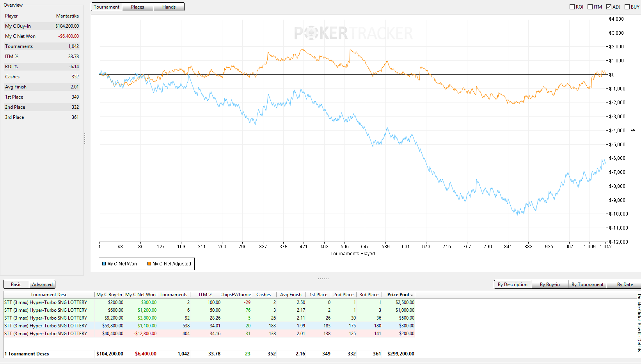Image resolution: width=641 pixels, height=364 pixels.
Task: Select the Tournament tab
Action: coord(107,7)
